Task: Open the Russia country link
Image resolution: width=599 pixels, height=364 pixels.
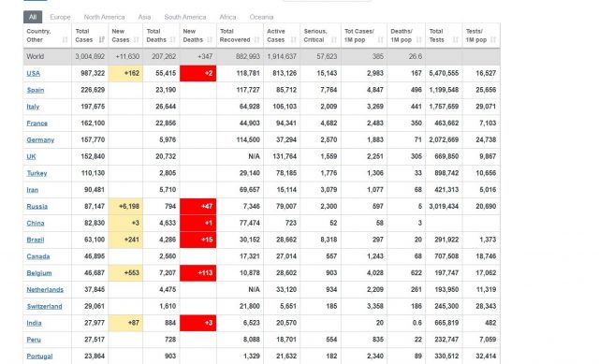Action: [37, 206]
